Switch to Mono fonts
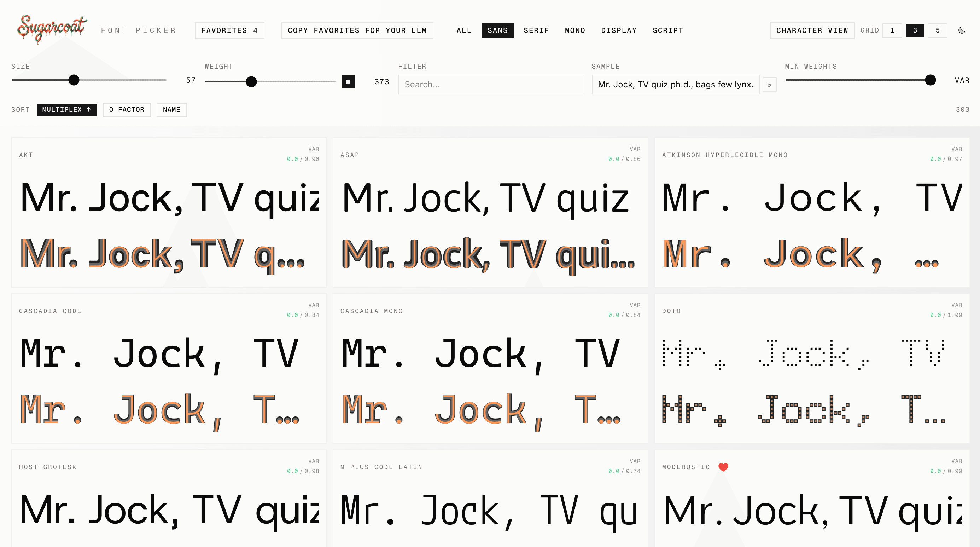980x547 pixels. click(575, 30)
